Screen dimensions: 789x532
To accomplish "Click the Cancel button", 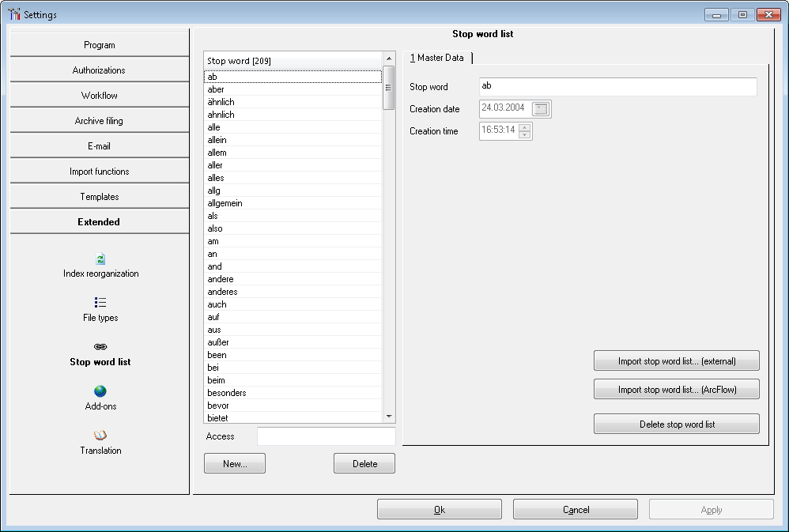I will tap(576, 509).
